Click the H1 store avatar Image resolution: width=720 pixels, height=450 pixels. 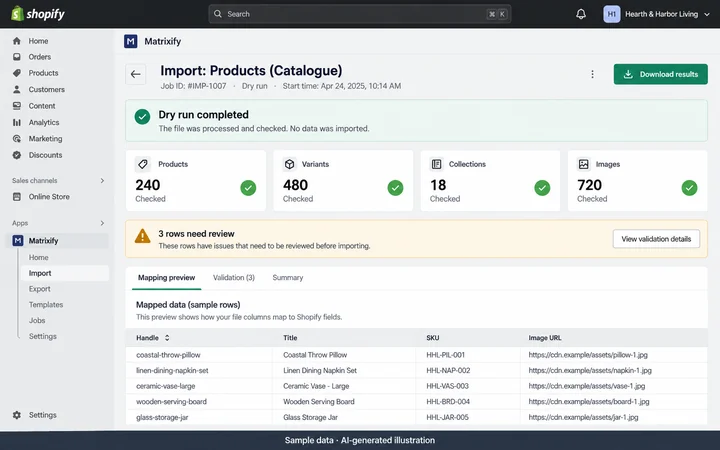tap(612, 14)
